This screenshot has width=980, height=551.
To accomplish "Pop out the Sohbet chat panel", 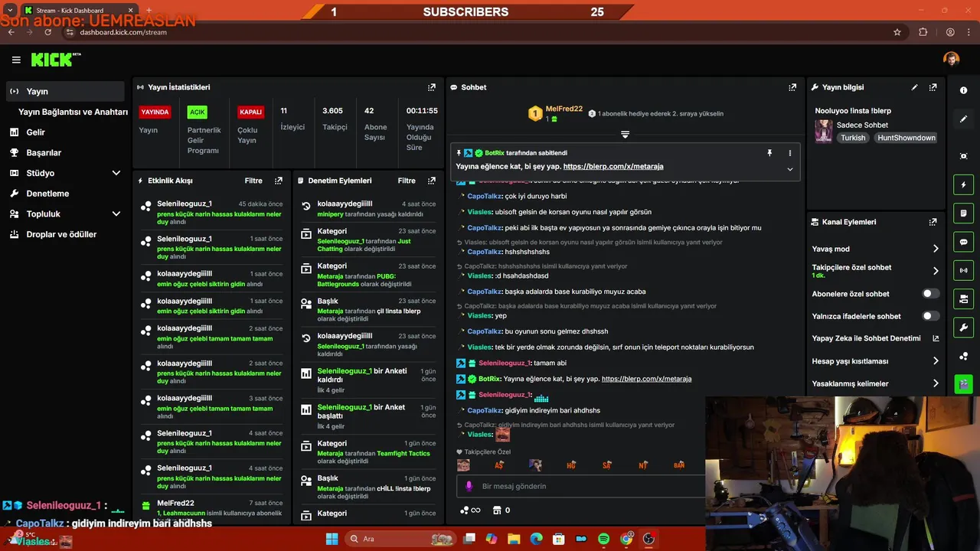I will coord(792,87).
